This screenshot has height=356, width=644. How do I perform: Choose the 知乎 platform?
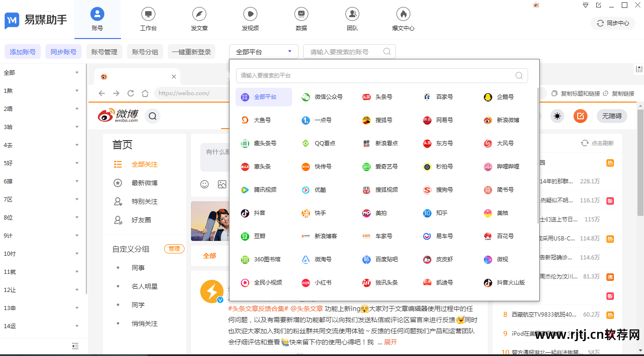(x=436, y=213)
